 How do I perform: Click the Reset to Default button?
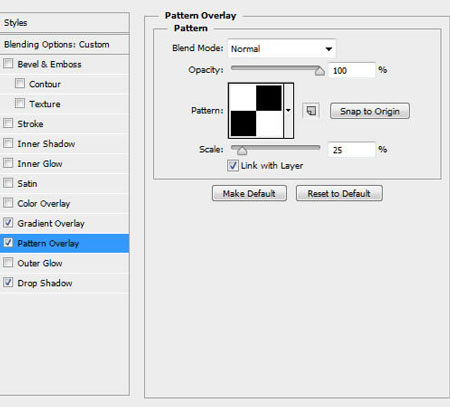click(x=339, y=193)
